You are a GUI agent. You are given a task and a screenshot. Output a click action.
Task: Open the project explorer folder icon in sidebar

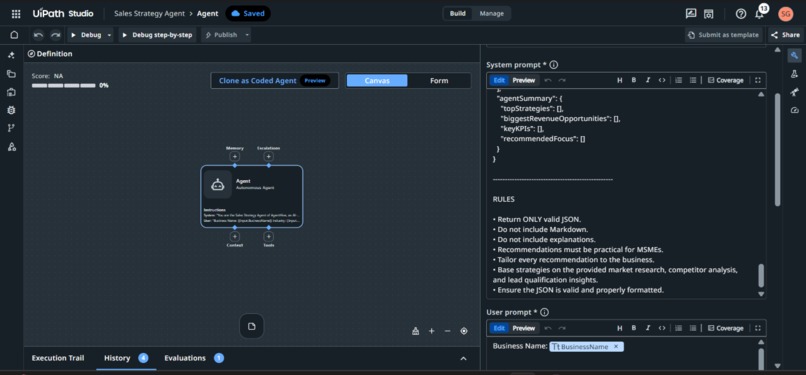(11, 73)
